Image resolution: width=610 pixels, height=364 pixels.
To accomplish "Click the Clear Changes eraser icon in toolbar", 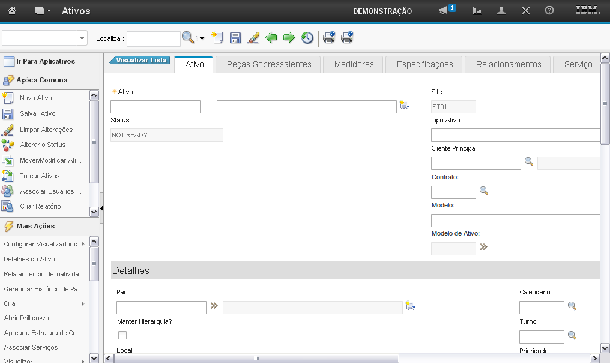I will 253,38.
